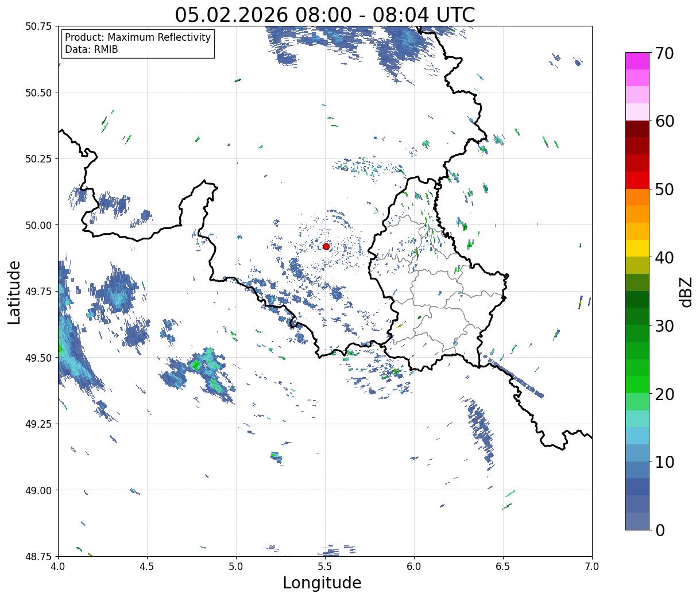Click the Latitude axis label
700x597 pixels.
[x=14, y=292]
